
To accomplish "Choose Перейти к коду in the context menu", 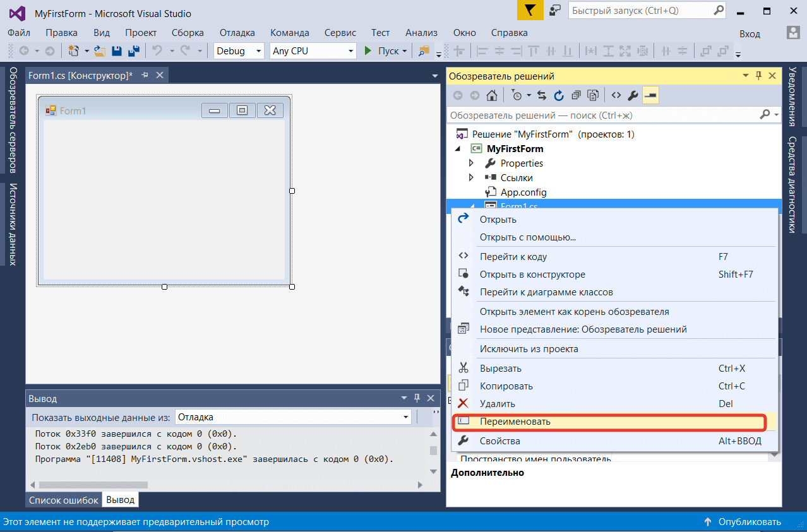I will pyautogui.click(x=614, y=257).
